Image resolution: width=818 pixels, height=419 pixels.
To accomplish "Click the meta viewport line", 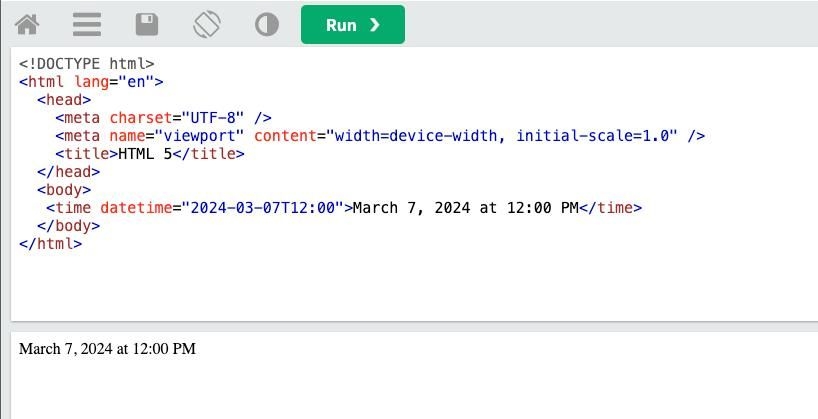I will click(x=380, y=136).
